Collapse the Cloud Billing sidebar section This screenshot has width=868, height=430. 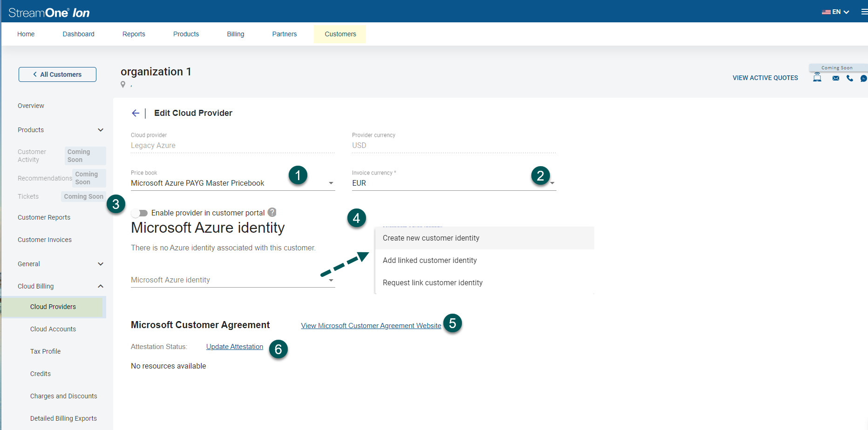tap(101, 286)
